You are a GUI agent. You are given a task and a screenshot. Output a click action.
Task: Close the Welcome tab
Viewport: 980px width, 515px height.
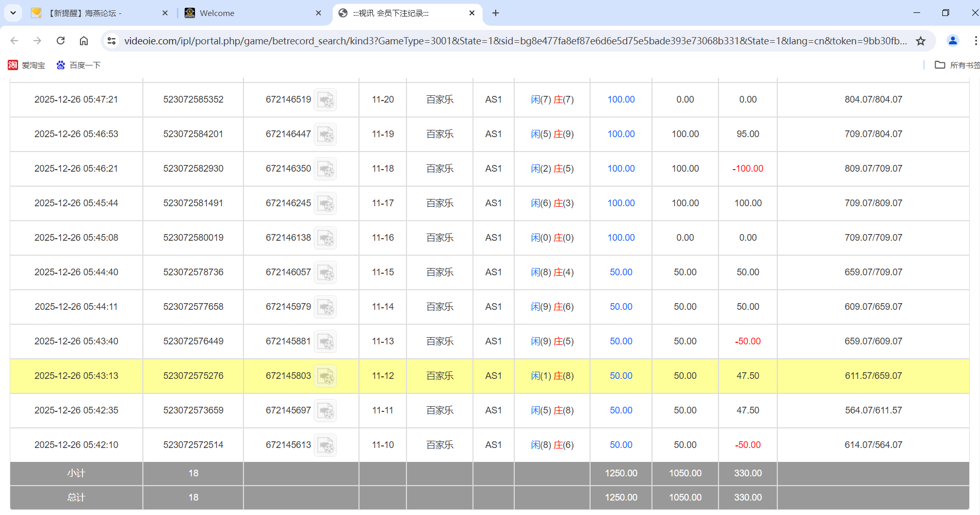[318, 13]
